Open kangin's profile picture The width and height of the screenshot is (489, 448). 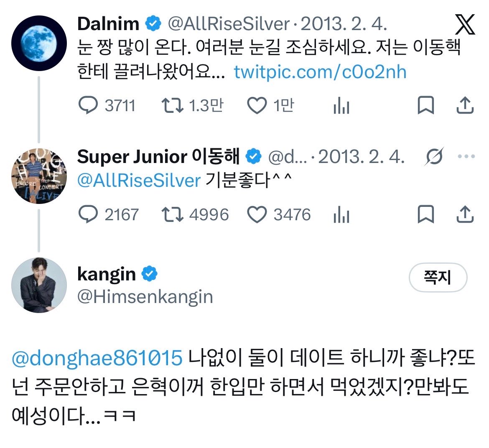pos(39,285)
